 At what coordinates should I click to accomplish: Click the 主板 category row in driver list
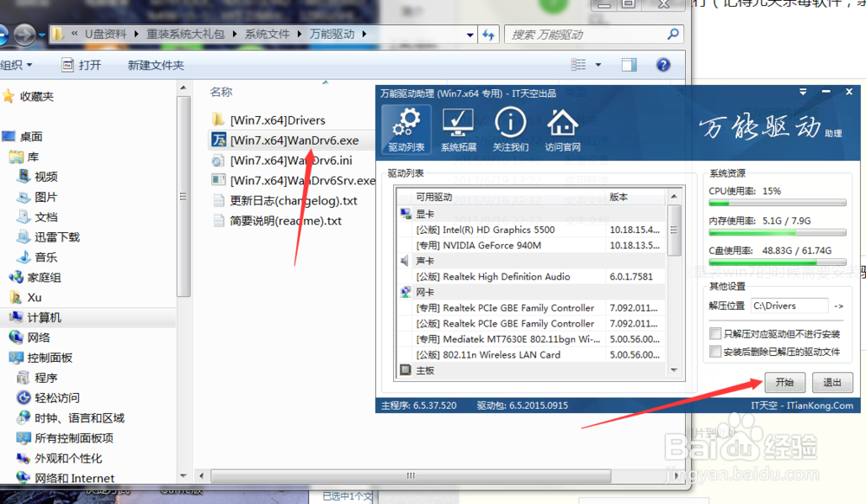(x=532, y=371)
